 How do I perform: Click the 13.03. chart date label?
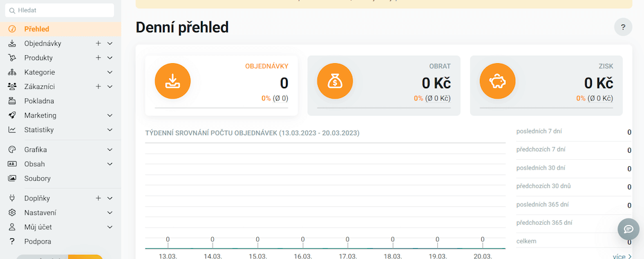(x=167, y=256)
